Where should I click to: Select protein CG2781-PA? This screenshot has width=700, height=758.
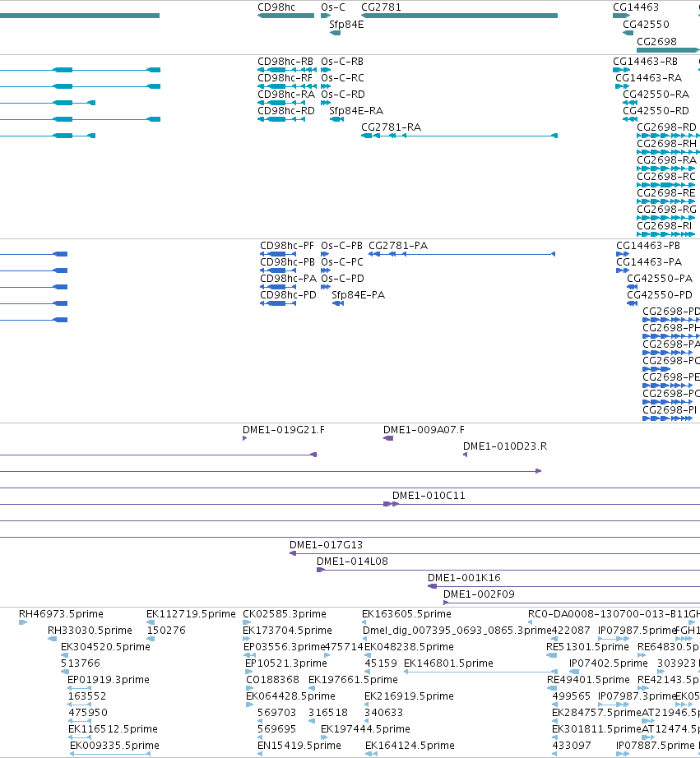[462, 254]
